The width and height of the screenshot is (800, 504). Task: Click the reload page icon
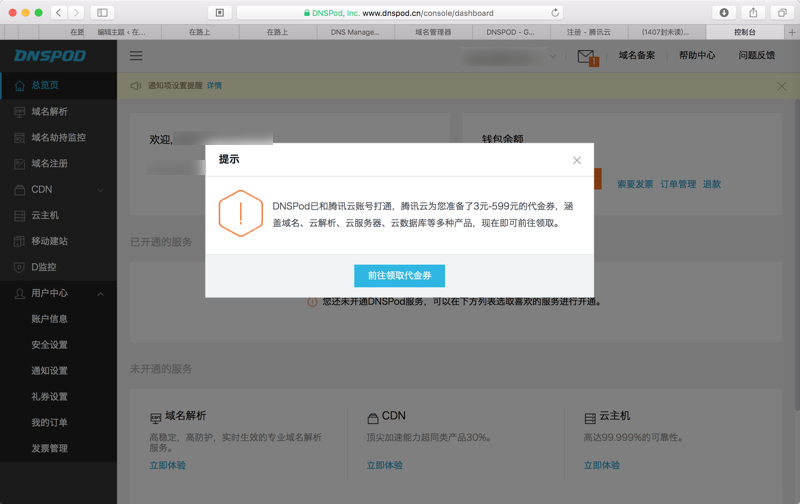tap(555, 13)
